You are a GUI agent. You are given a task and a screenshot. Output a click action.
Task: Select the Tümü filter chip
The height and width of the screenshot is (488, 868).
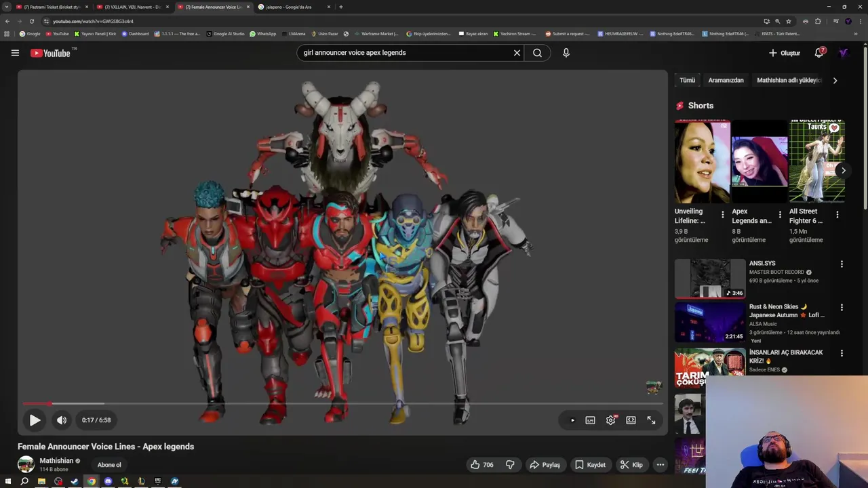coord(687,80)
